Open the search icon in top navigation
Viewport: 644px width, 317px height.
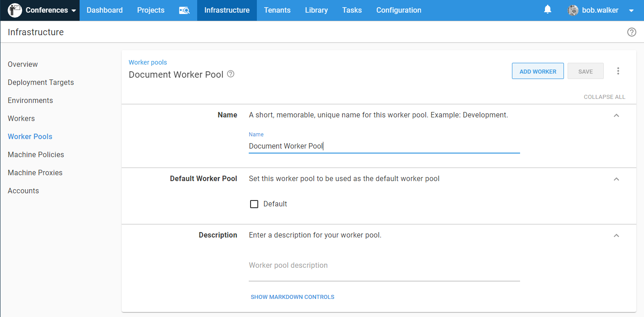184,10
